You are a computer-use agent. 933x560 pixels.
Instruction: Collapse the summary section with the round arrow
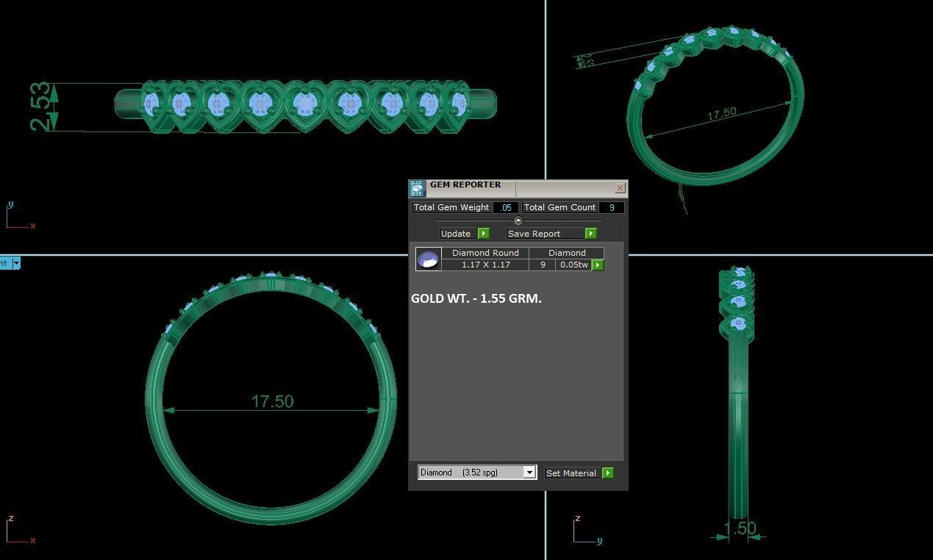click(x=518, y=220)
